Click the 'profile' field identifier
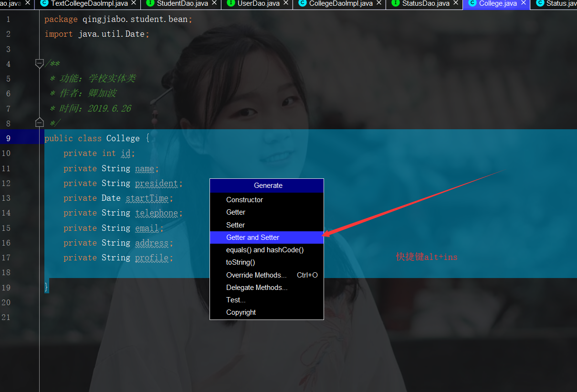 (152, 258)
